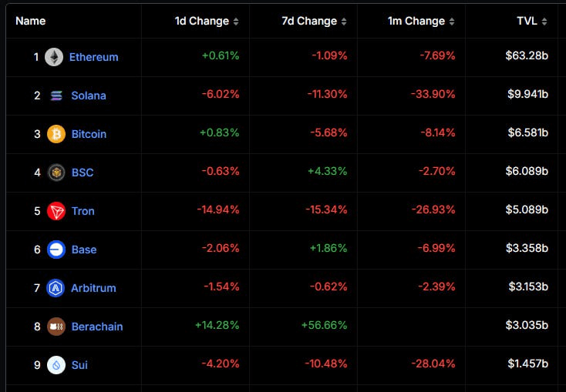This screenshot has height=392, width=566.
Task: Click the Name column header
Action: [x=31, y=21]
